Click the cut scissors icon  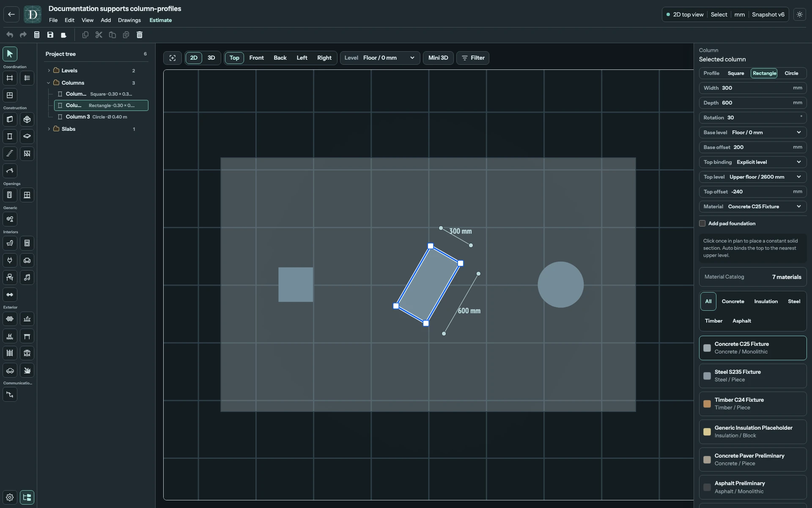(99, 35)
